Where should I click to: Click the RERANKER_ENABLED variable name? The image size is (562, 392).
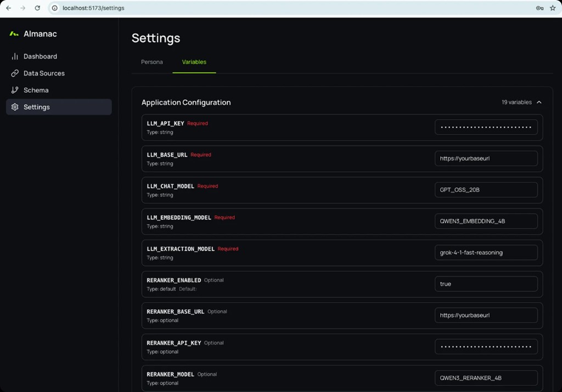click(x=174, y=280)
